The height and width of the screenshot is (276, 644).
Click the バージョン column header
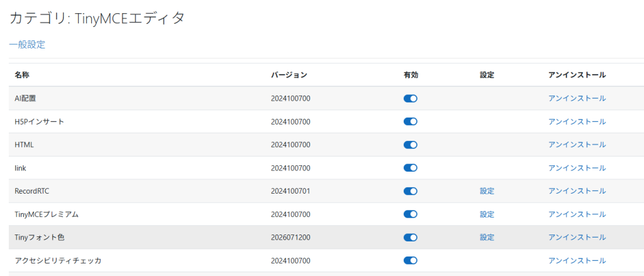coord(289,75)
